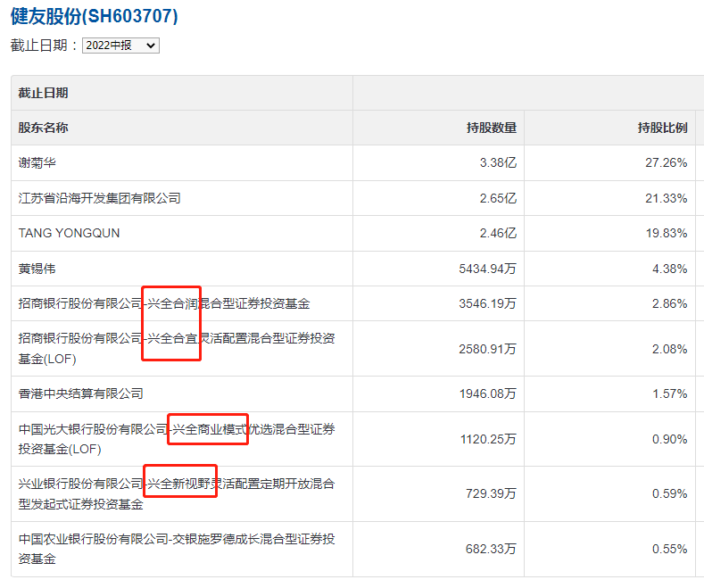This screenshot has height=588, width=704.
Task: Select 江苏省沿海开发集团有限公司 row name
Action: (x=99, y=198)
